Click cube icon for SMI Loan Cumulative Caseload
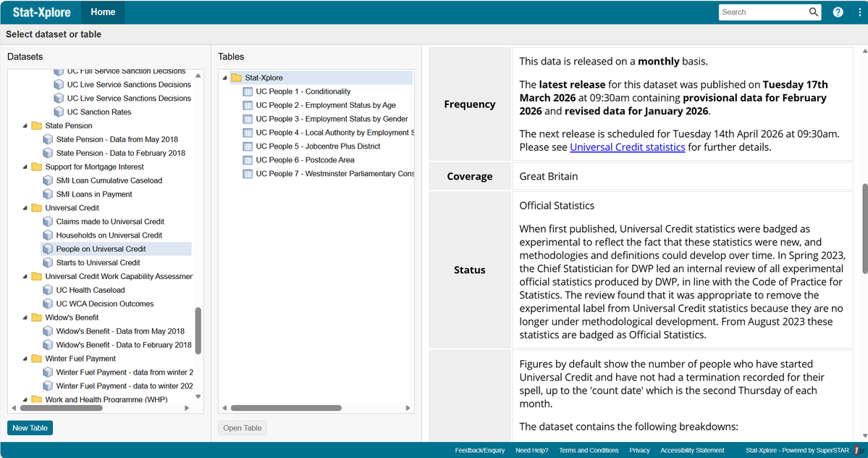The image size is (868, 458). tap(48, 180)
